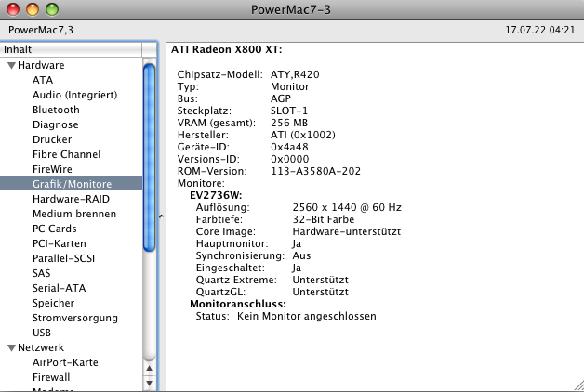This screenshot has height=392, width=584.
Task: Click the window resize grip corner
Action: [x=578, y=386]
